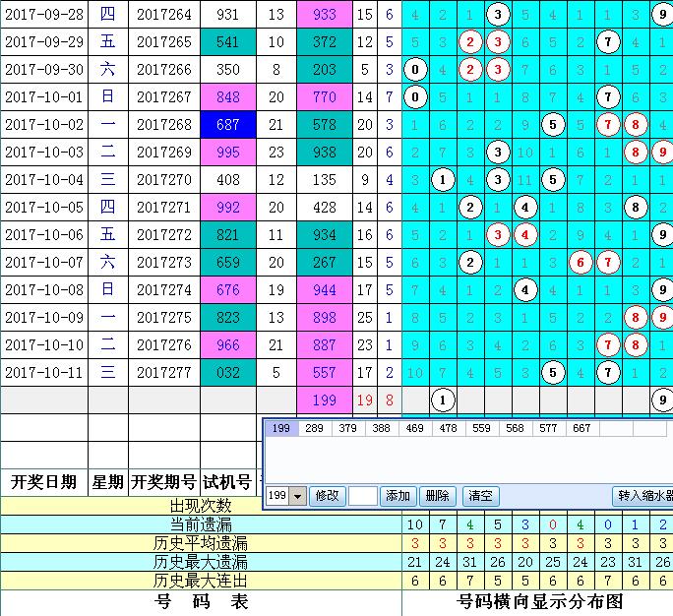The image size is (673, 616).
Task: Click the 2017-10-02 date cell
Action: (x=43, y=125)
